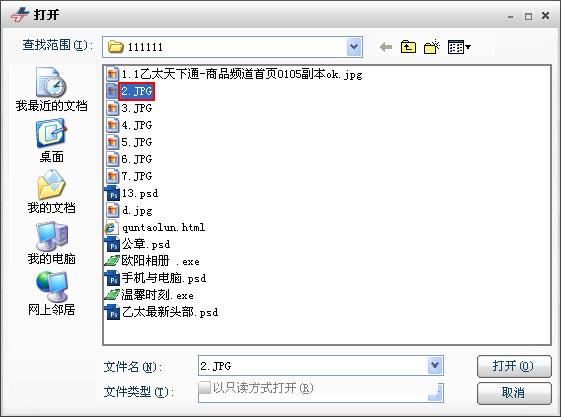
Task: Select the file quntaolun.html
Action: coord(155,227)
